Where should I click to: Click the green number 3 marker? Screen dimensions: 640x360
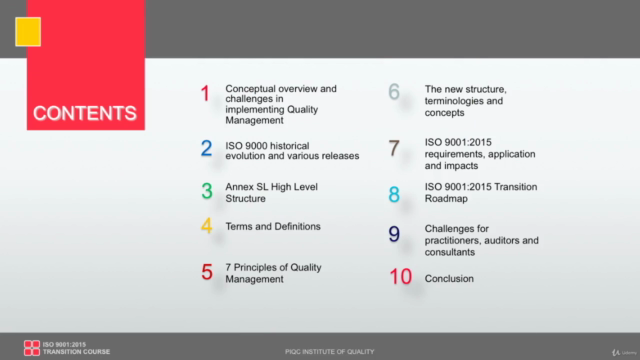coord(207,191)
